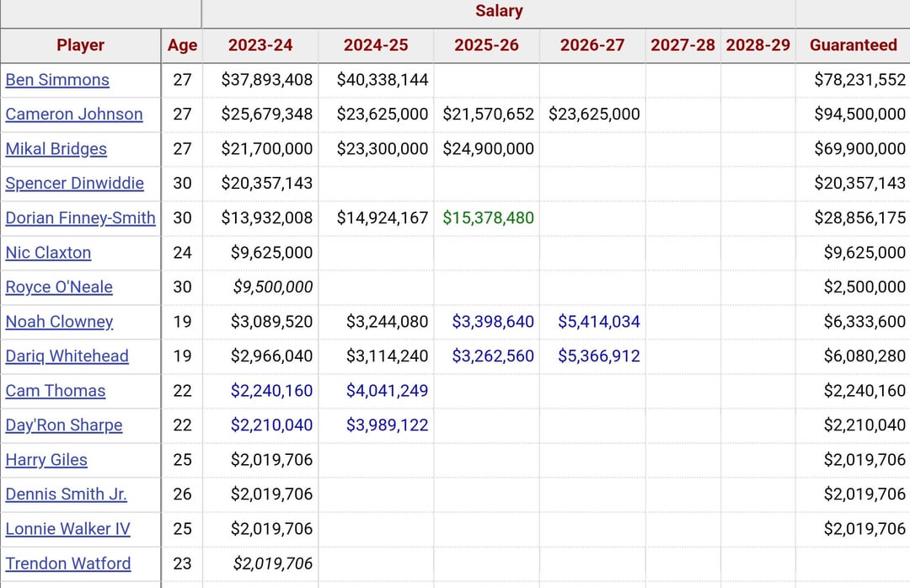910x588 pixels.
Task: Click the Guaranteed column header
Action: [853, 45]
